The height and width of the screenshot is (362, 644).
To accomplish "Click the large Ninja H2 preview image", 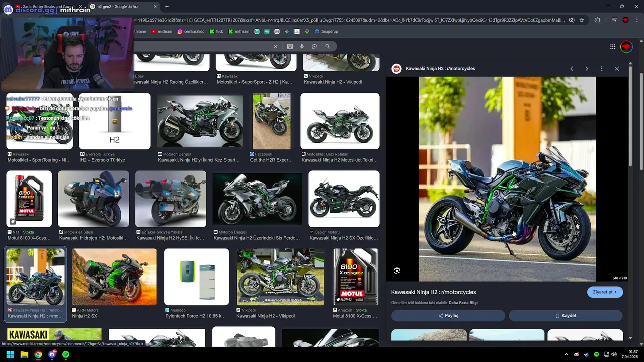I will (x=507, y=178).
